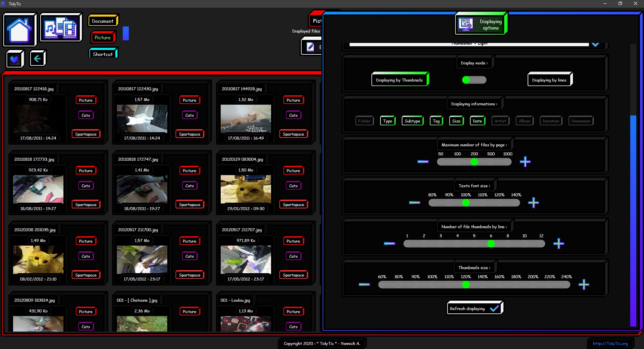Image resolution: width=644 pixels, height=349 pixels.
Task: Increase thumbnails size with plus
Action: coord(584,285)
